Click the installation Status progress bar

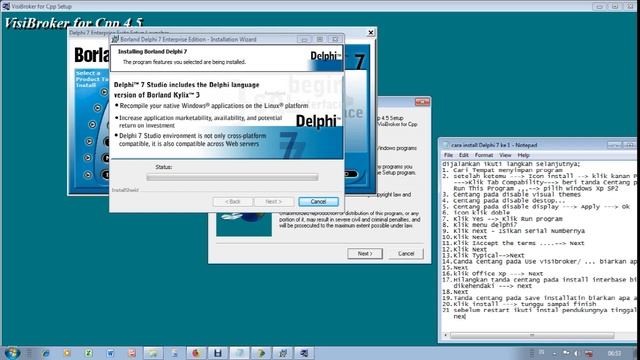tap(232, 177)
